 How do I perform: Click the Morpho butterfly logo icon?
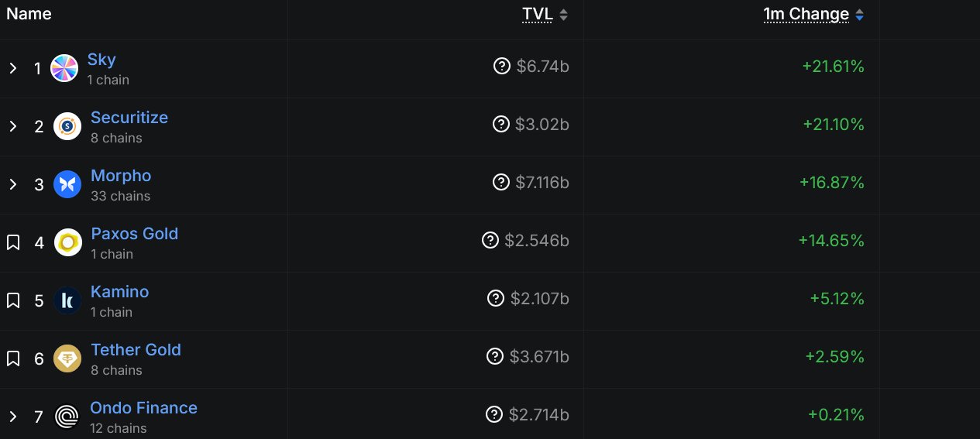click(x=67, y=184)
